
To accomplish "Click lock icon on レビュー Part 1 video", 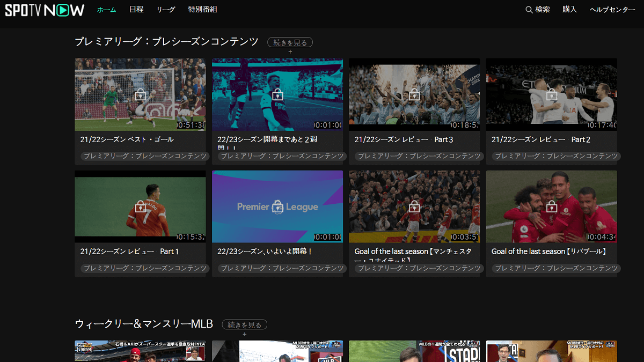I will tap(141, 206).
